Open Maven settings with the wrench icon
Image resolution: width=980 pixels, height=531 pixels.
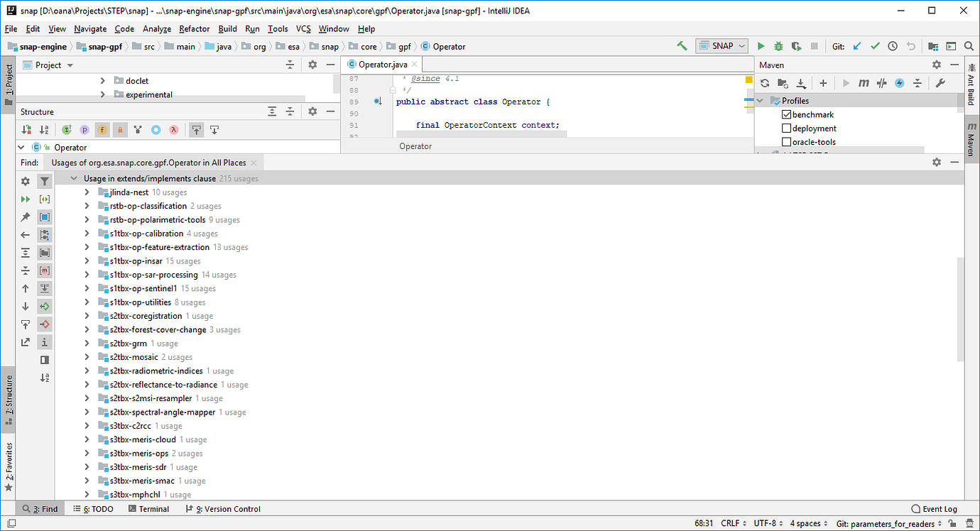coord(941,83)
